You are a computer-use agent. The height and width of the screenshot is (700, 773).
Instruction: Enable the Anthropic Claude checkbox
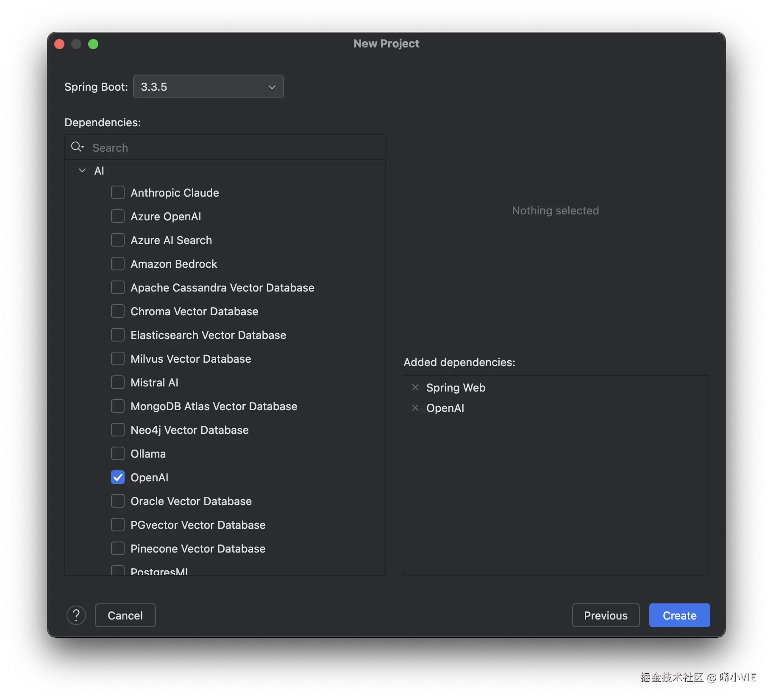[x=118, y=193]
